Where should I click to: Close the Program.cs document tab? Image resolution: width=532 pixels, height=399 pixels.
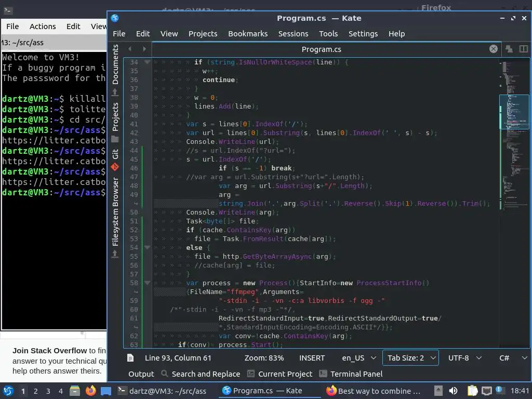[x=494, y=49]
